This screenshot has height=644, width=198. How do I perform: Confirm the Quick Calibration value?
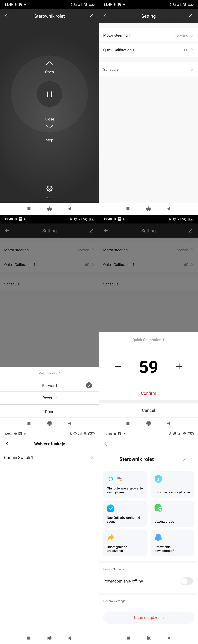[148, 393]
